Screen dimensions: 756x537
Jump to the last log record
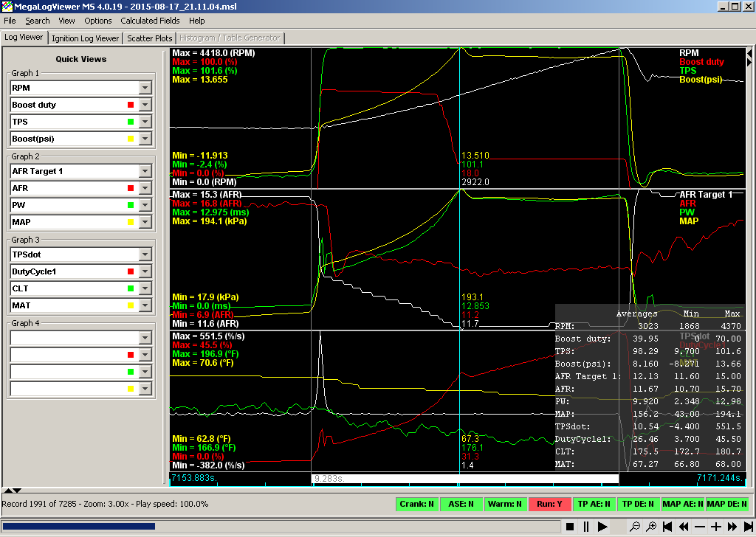[x=748, y=527]
